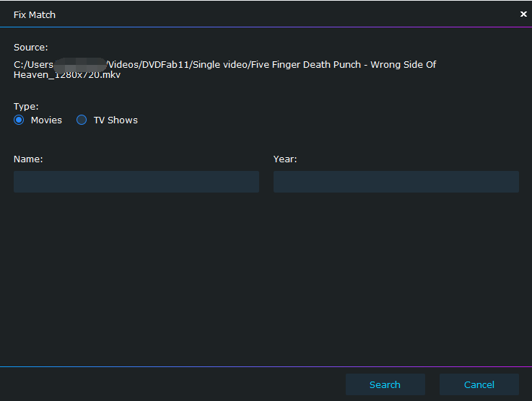
Task: Click the Fix Match title bar text
Action: coord(35,14)
